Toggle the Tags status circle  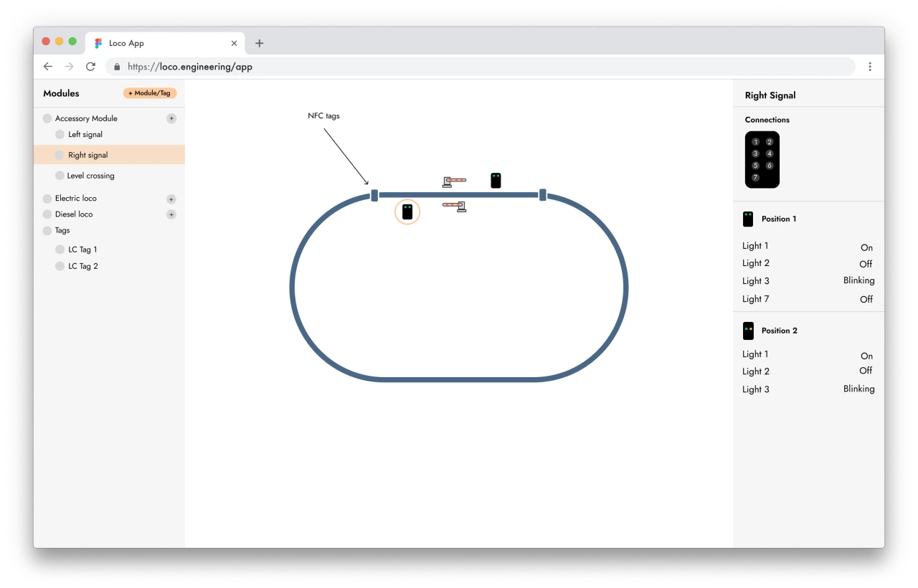(x=47, y=231)
